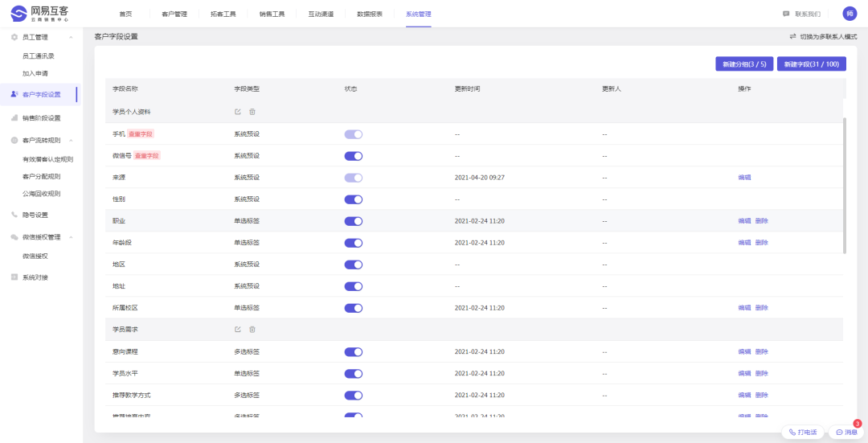
Task: Click edit icon for 学员需求 group
Action: coord(237,330)
